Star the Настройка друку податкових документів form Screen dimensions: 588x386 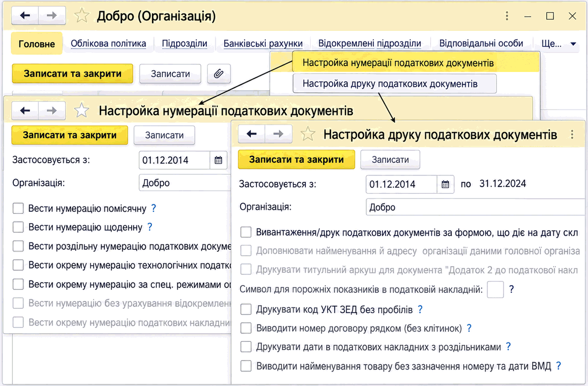(308, 134)
